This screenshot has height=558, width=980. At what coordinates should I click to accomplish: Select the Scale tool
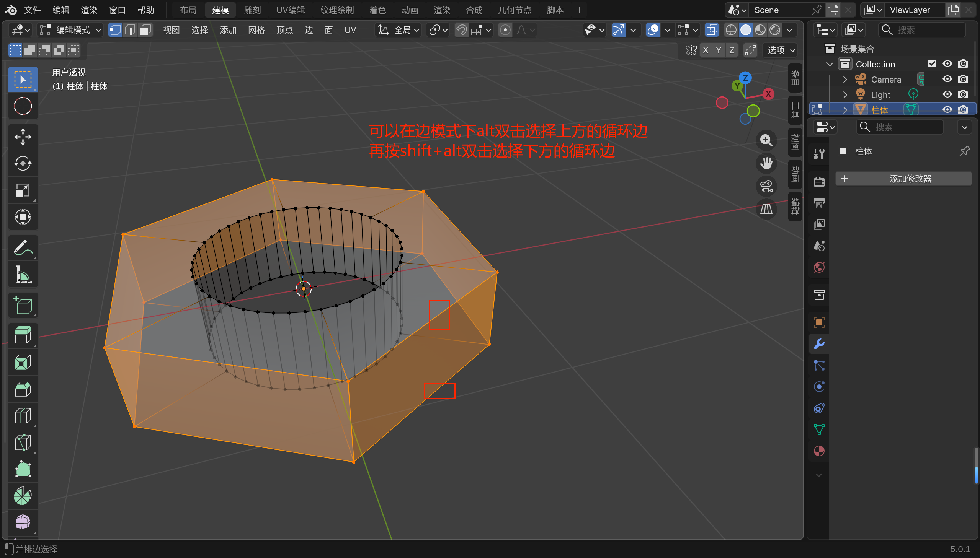pyautogui.click(x=23, y=190)
